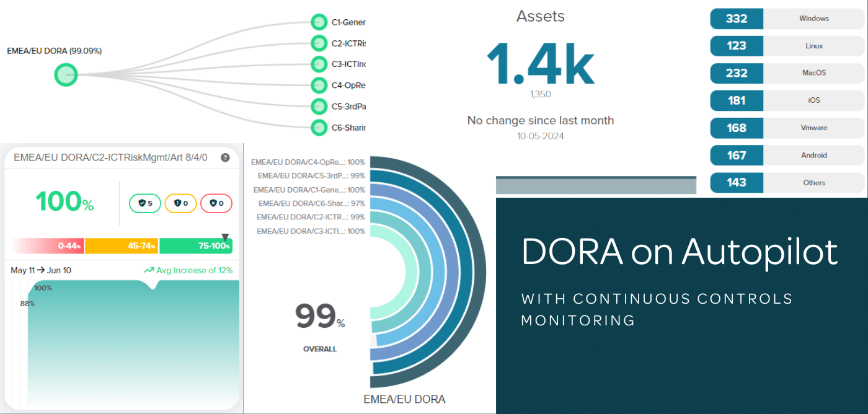Click the C1-Gener node icon
Screen dimensions: 868x414
(x=319, y=21)
